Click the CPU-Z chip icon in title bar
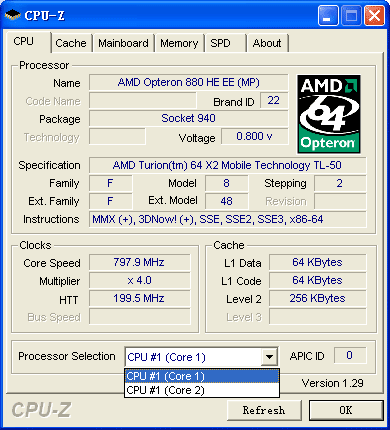Screen dimensions: 390x430 point(13,14)
